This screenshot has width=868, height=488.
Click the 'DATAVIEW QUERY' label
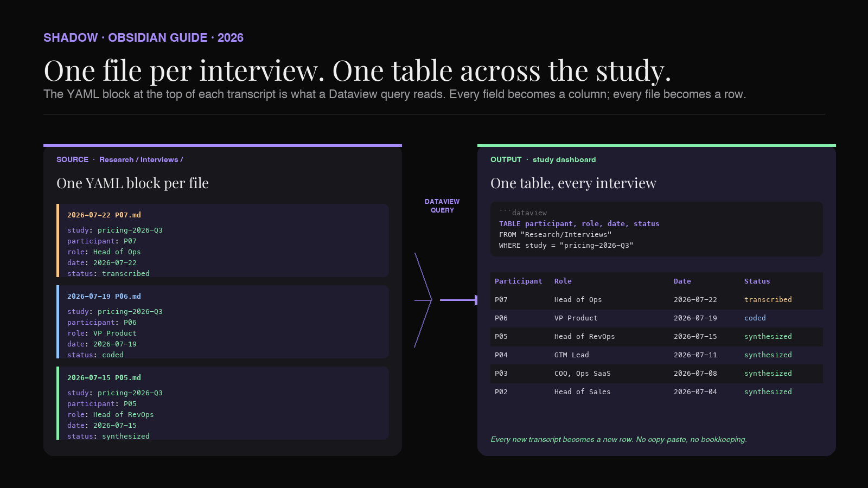pos(442,206)
